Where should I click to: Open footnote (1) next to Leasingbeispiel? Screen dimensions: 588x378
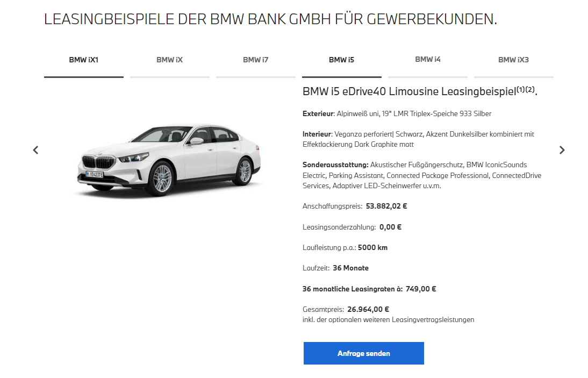pyautogui.click(x=520, y=89)
